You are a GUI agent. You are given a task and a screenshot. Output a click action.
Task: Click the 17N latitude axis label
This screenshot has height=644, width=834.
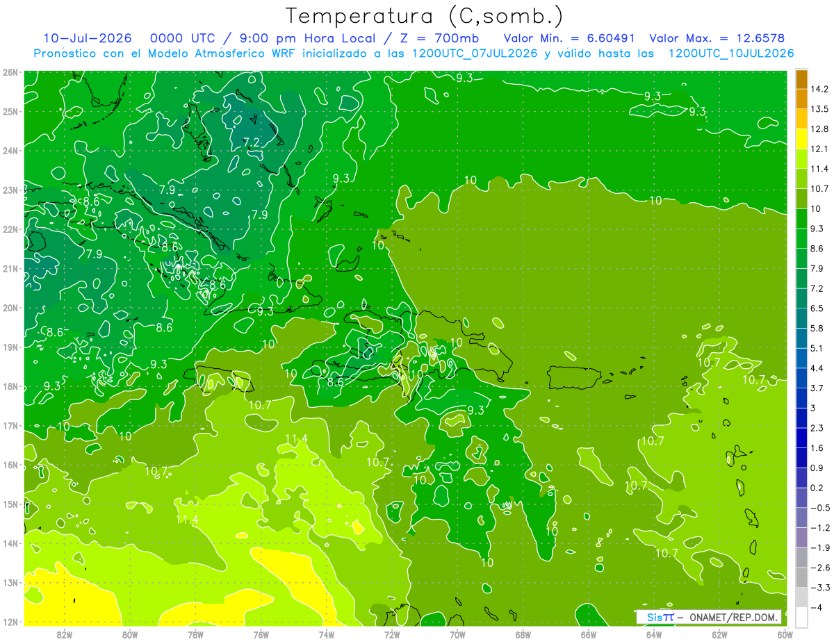[x=10, y=426]
